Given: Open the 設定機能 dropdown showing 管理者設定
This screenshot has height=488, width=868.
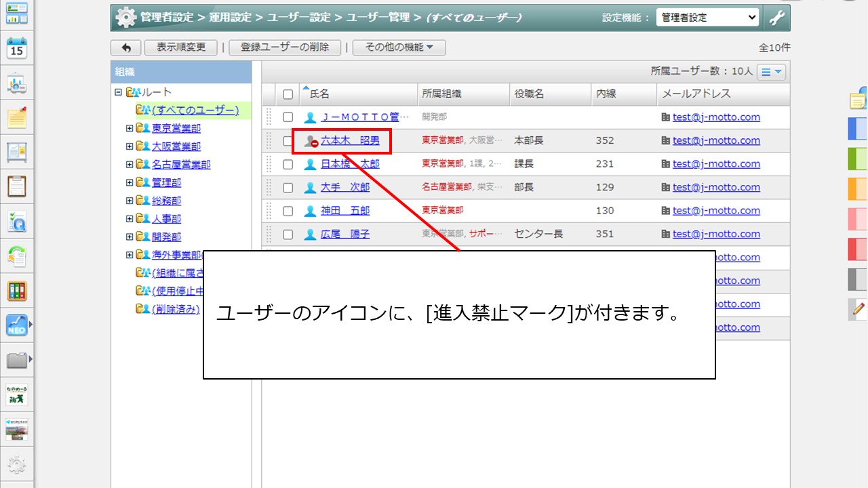Looking at the screenshot, I should point(707,18).
